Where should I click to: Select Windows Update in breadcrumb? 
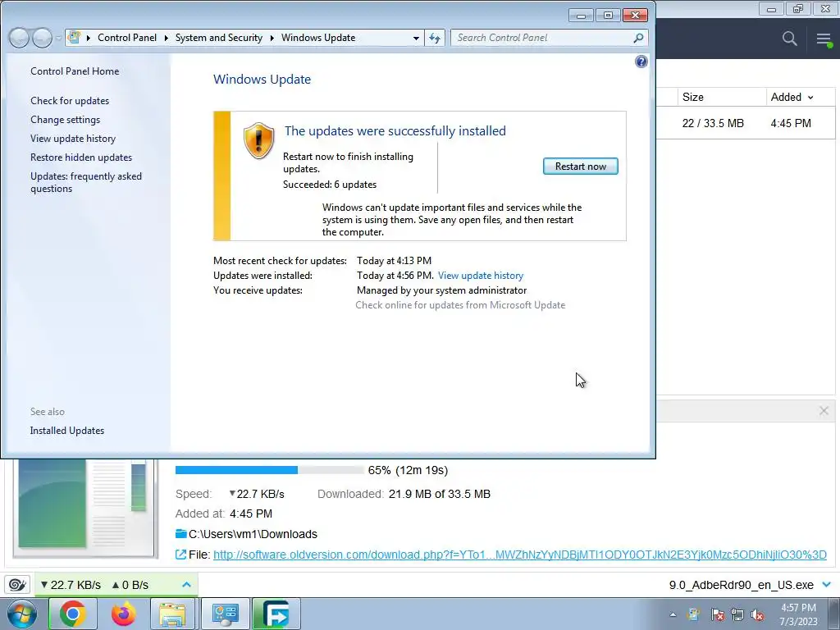[x=318, y=38]
